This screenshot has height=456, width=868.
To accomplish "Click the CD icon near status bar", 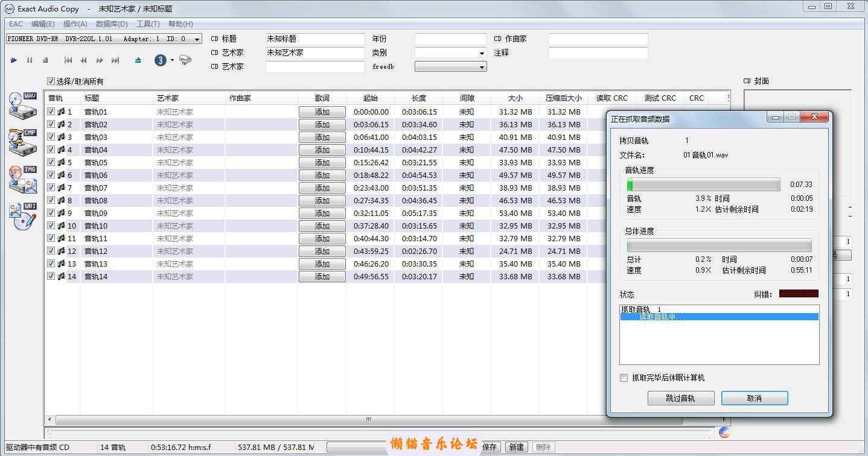I will coord(725,432).
